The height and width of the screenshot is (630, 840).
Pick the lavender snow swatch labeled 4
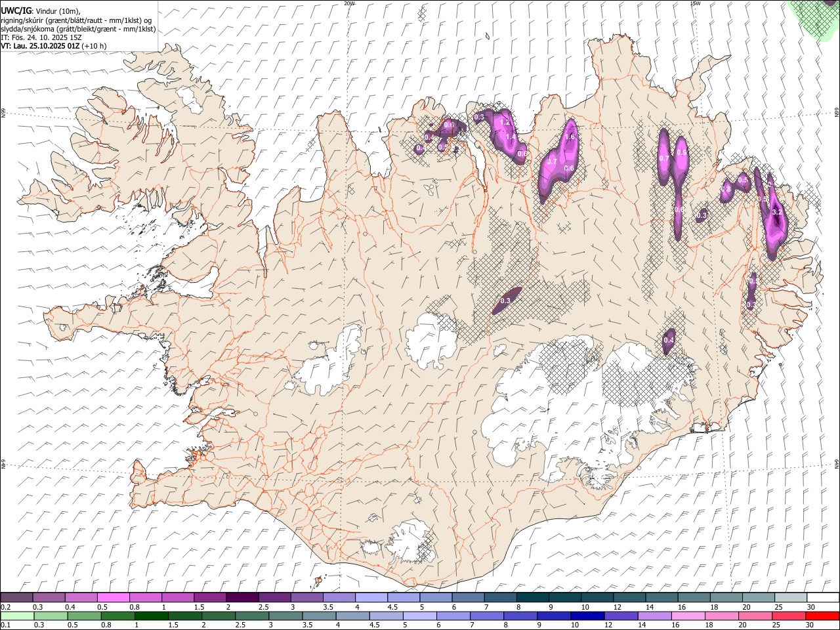(371, 597)
